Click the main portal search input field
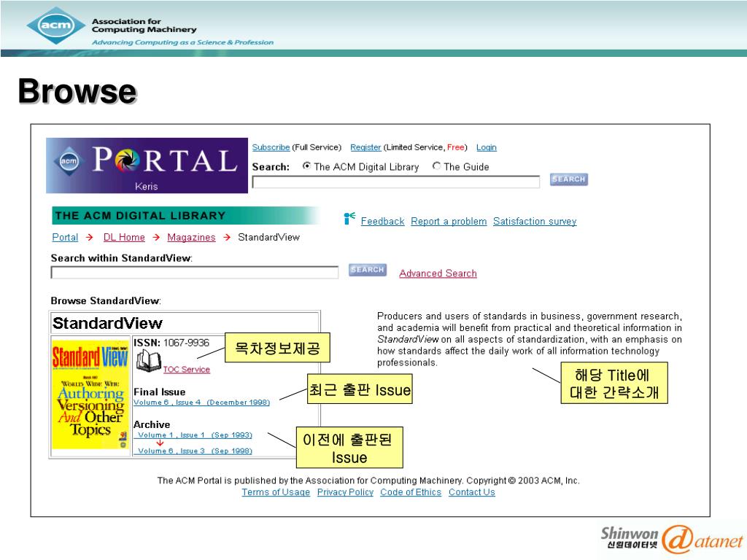 (x=396, y=182)
